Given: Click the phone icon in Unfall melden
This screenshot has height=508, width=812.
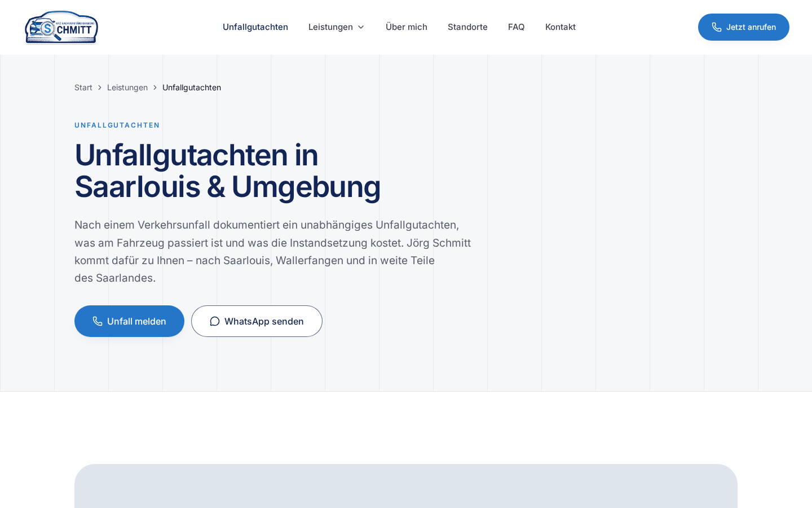Looking at the screenshot, I should 98,321.
